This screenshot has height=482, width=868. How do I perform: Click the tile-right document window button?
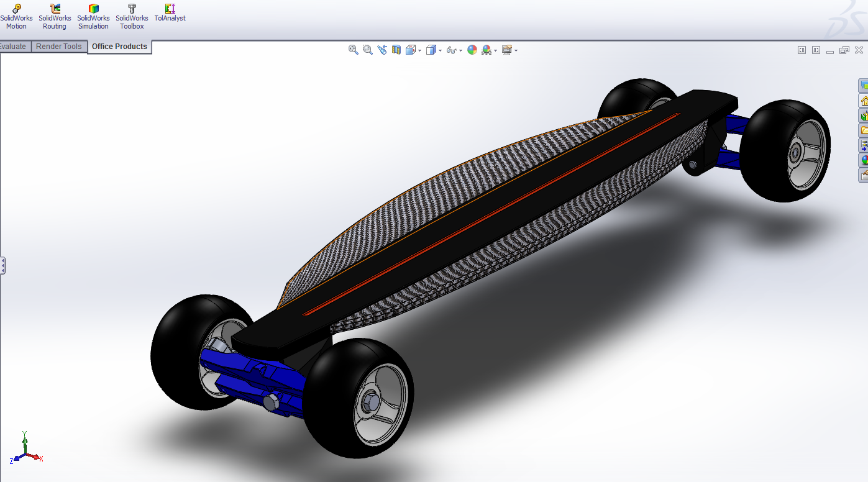pos(816,50)
